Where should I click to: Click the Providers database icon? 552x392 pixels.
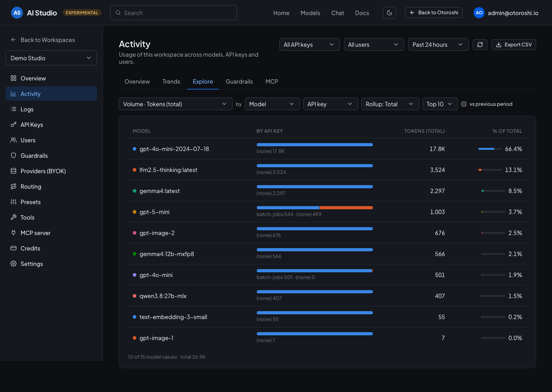[13, 171]
